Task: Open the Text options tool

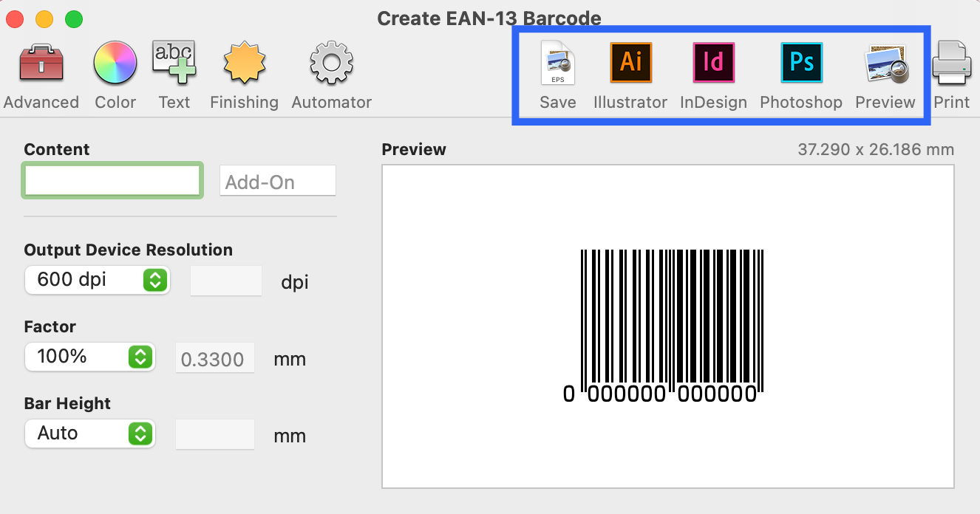Action: [174, 76]
